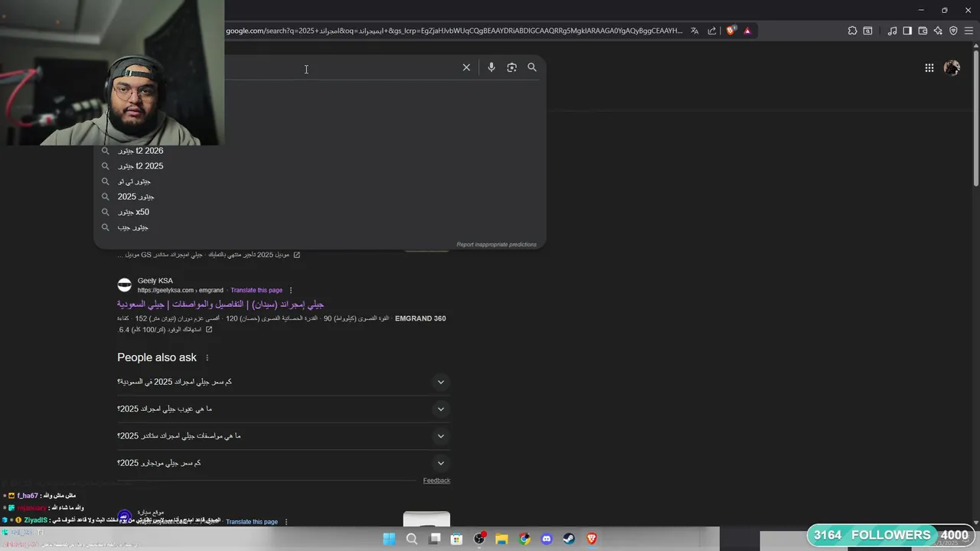Viewport: 980px width, 551px height.
Task: Open Task View on the taskbar
Action: [435, 539]
